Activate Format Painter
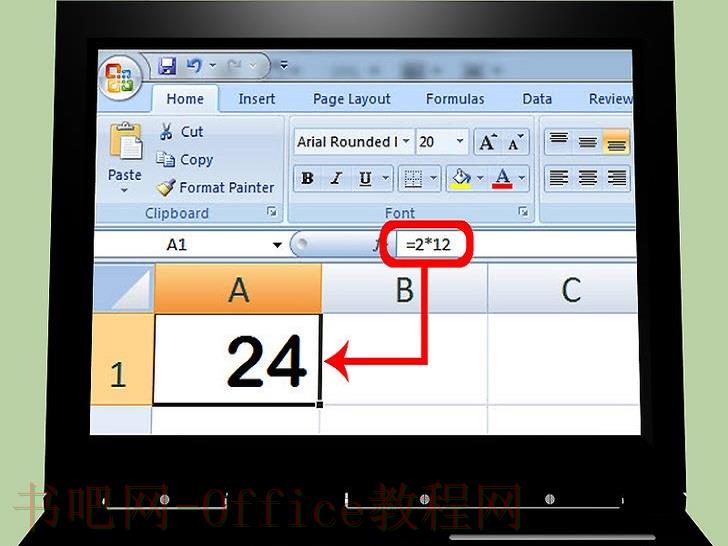Viewport: 728px width, 546px height. click(215, 187)
